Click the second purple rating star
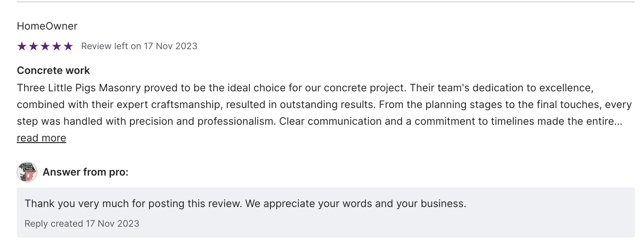The image size is (644, 245). tap(33, 46)
